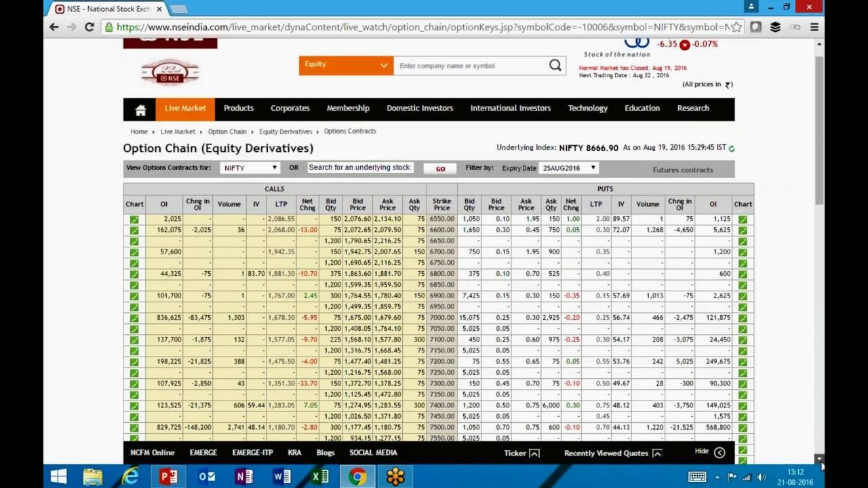Go to the NSE home icon
This screenshot has width=868, height=488.
click(x=140, y=110)
